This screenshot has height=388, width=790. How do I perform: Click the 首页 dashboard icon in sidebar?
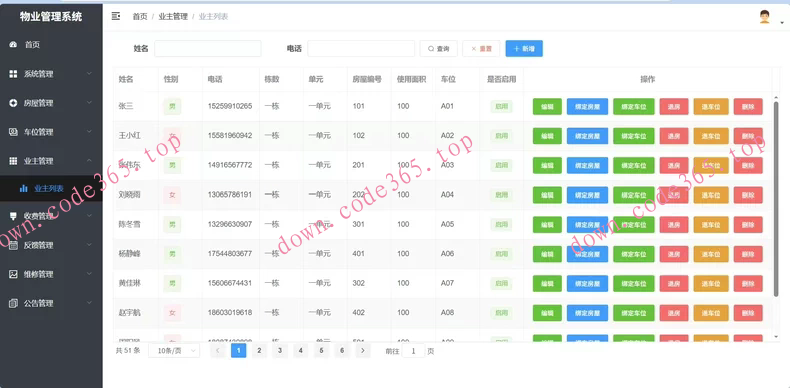pos(14,45)
